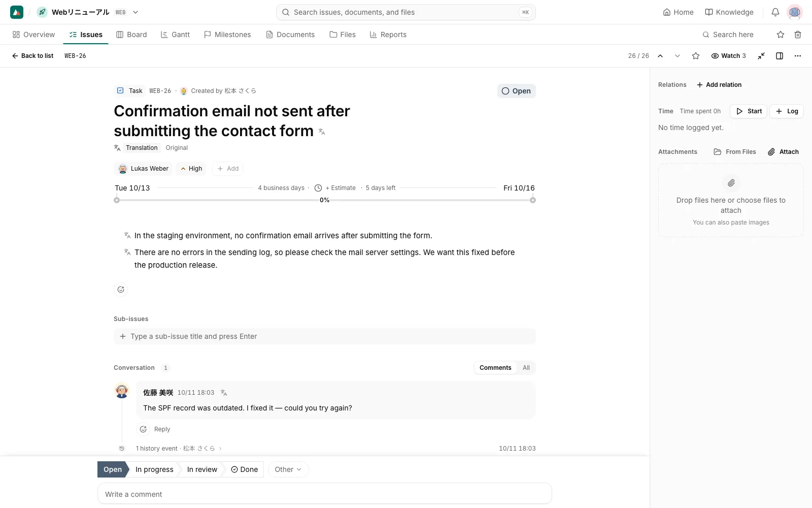812x508 pixels.
Task: Open the Other status dropdown
Action: 288,469
